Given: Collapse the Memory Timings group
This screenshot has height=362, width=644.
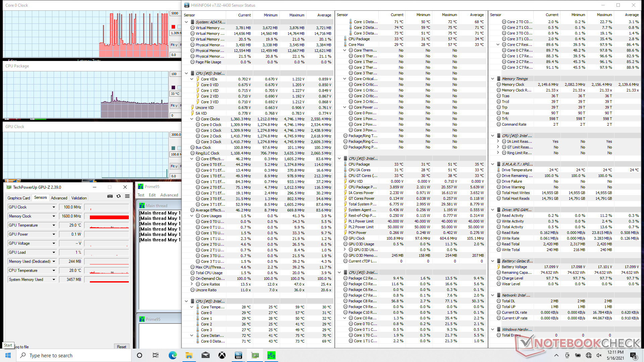Looking at the screenshot, I should [x=493, y=79].
